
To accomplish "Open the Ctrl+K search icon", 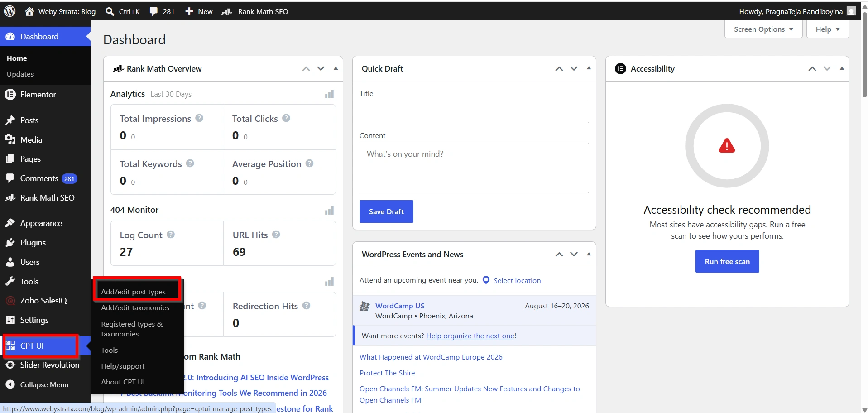I will click(x=110, y=11).
